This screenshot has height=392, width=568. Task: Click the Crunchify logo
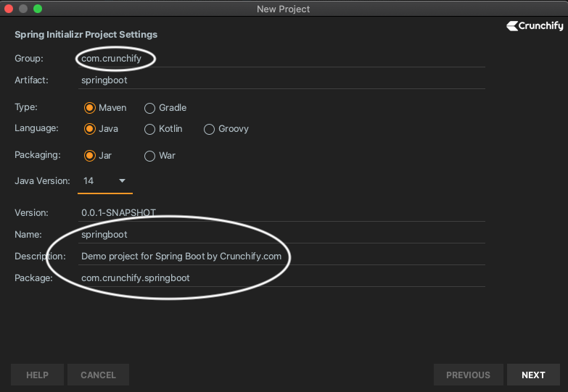535,25
